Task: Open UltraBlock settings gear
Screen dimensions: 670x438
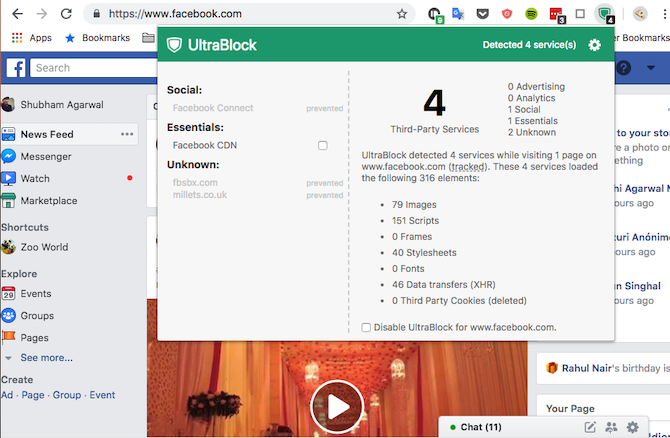Action: (x=594, y=44)
